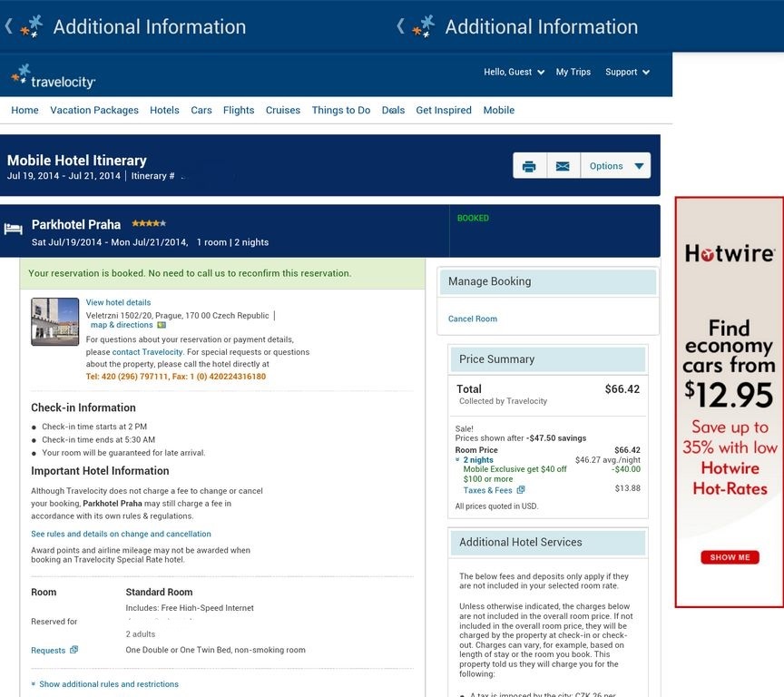Viewport: 784px width, 697px height.
Task: Click the Cancel Room link
Action: (x=473, y=319)
